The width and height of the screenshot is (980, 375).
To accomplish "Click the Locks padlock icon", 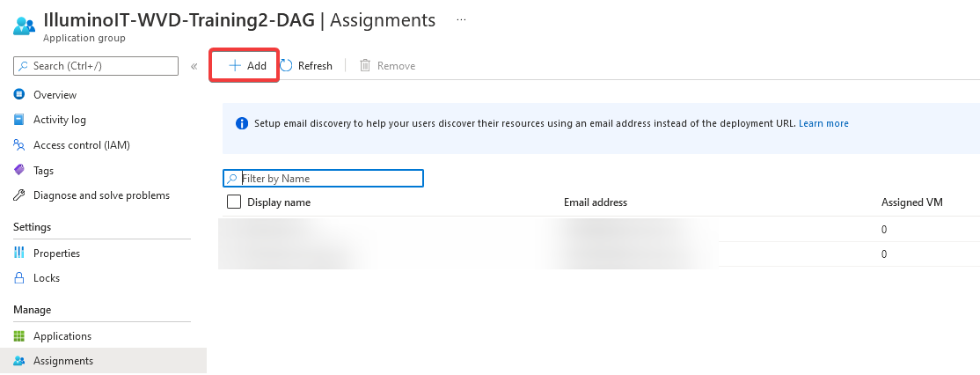I will [18, 277].
